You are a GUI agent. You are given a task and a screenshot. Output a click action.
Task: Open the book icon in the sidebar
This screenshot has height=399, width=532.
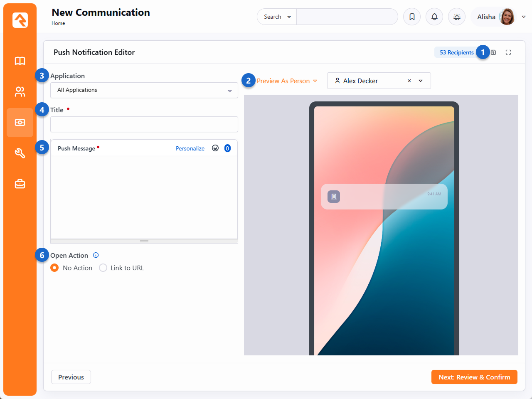point(20,61)
